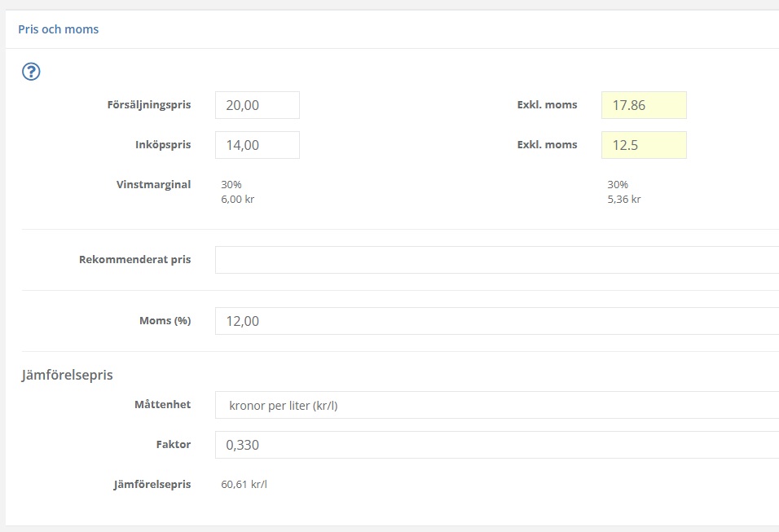Click the Moms (%) label
Screen dimensions: 779x532
(x=165, y=321)
